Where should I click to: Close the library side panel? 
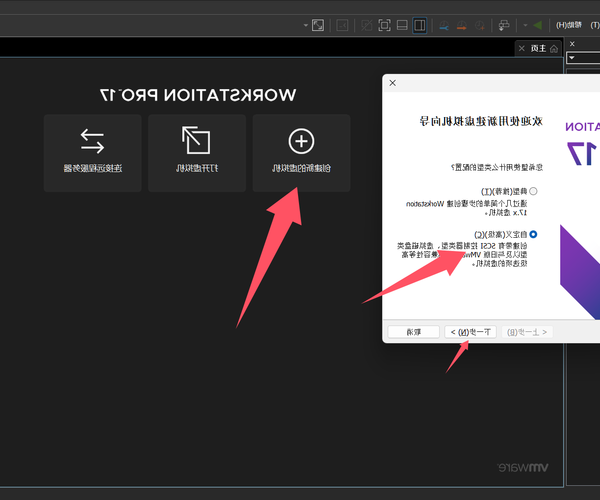pos(572,44)
